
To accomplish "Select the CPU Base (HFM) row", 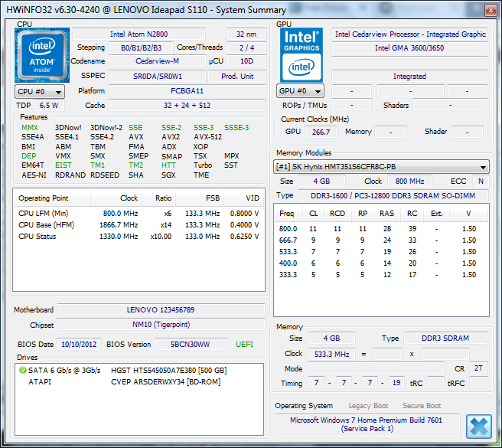I will click(x=139, y=225).
